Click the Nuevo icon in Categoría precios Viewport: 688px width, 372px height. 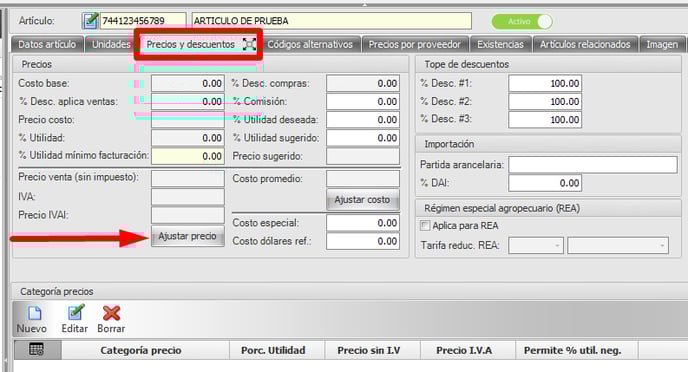34,313
